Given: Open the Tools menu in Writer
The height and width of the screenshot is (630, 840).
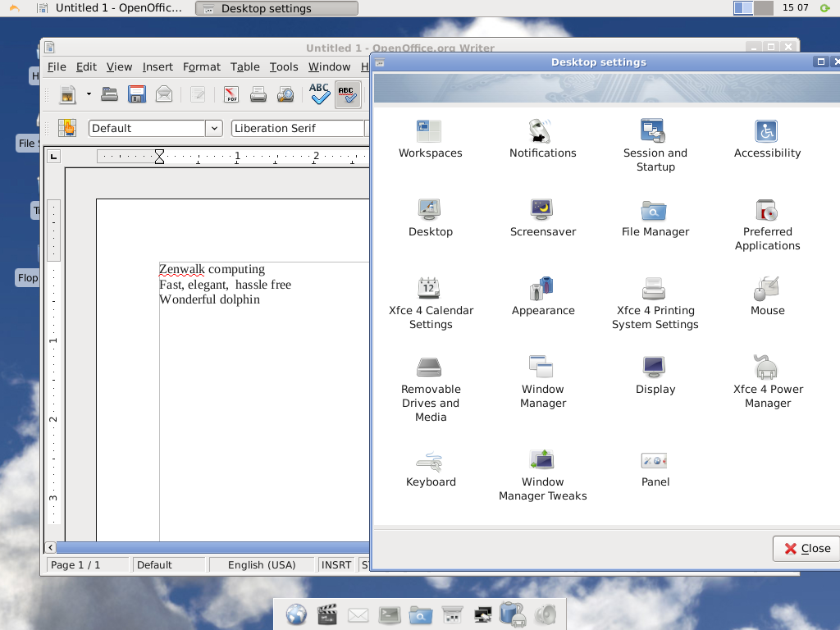Looking at the screenshot, I should [283, 67].
